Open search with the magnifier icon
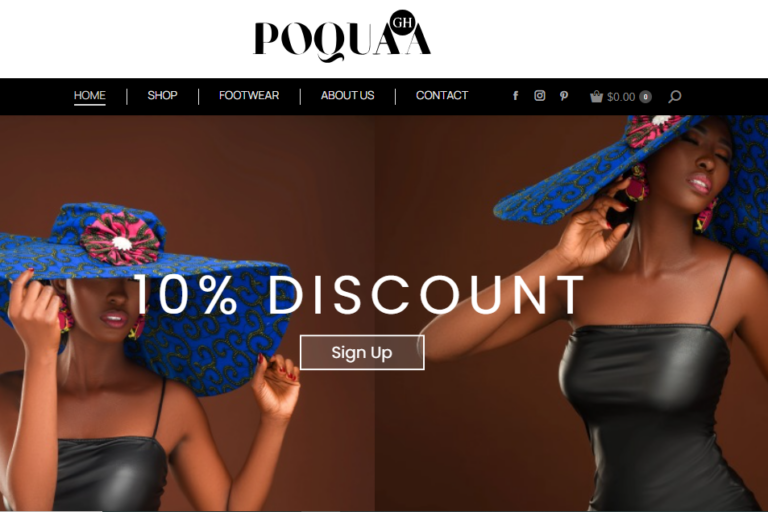 [x=674, y=97]
